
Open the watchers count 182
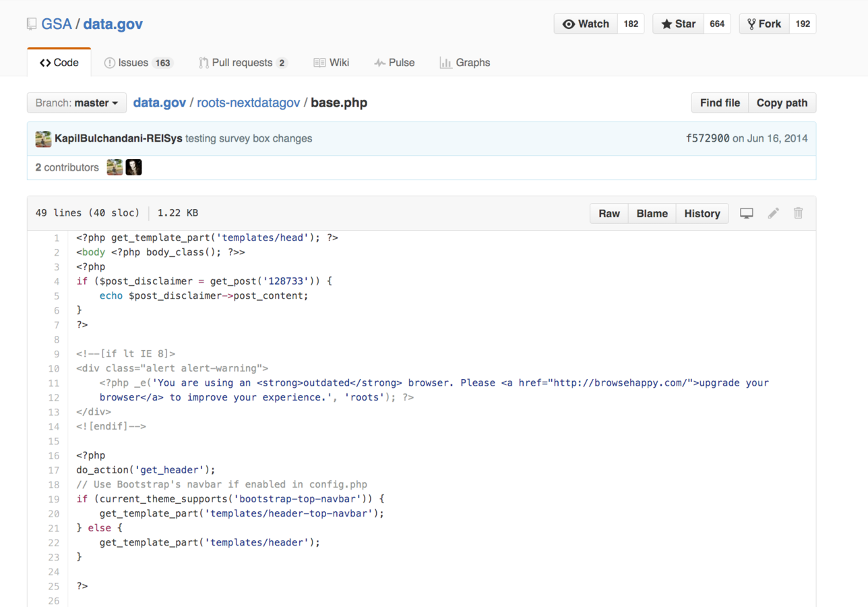(x=631, y=24)
